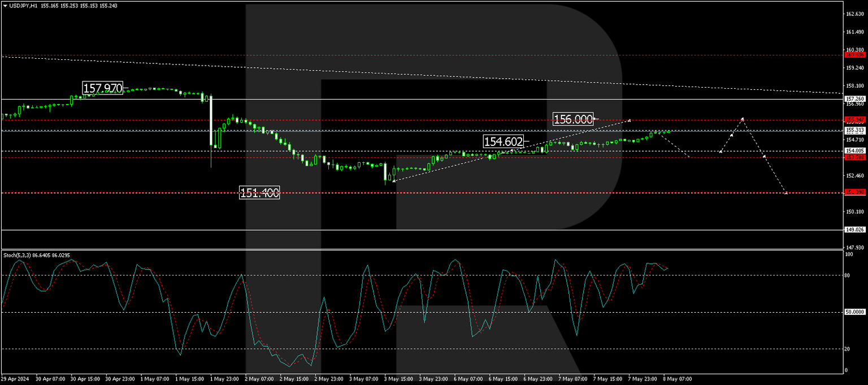Viewport: 868px width, 385px height.
Task: Click the 156.000 resistance label
Action: tap(574, 119)
